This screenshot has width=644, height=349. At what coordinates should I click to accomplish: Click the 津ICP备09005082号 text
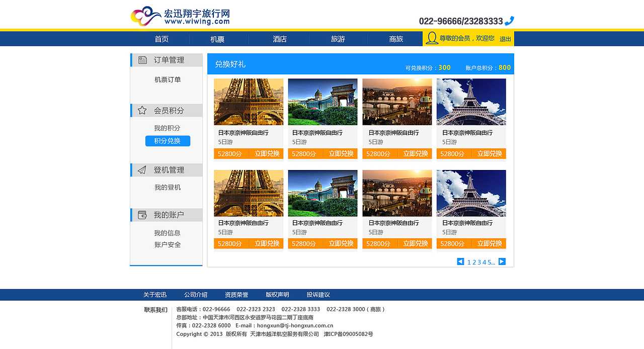tap(348, 334)
